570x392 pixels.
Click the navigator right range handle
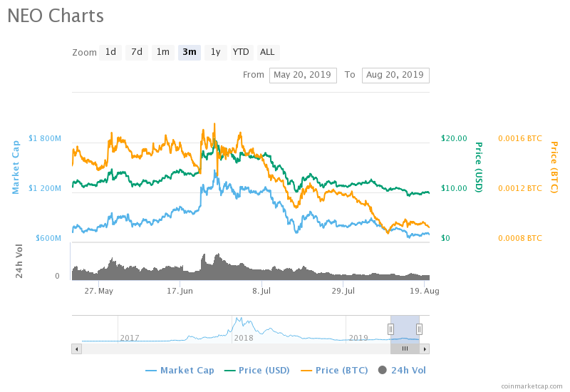click(x=420, y=329)
